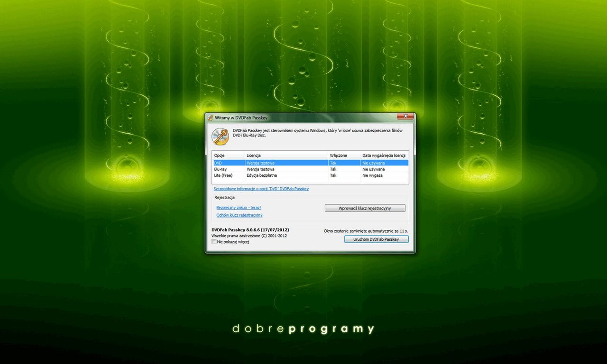Click the "Włączone" column header
The width and height of the screenshot is (607, 364).
(344, 155)
